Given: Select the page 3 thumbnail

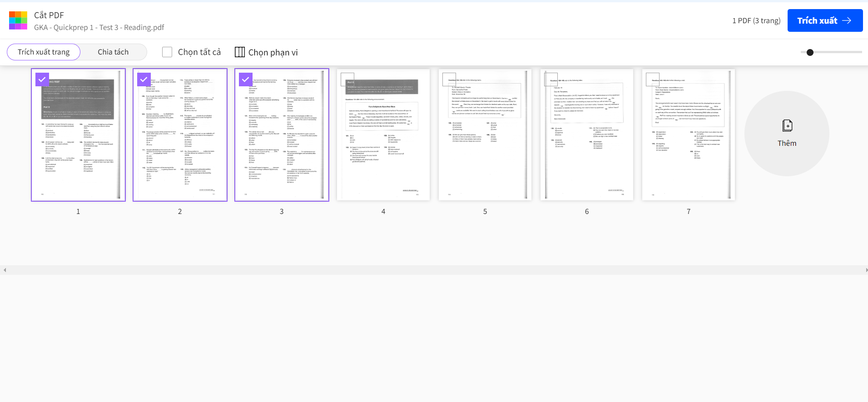Looking at the screenshot, I should 282,135.
